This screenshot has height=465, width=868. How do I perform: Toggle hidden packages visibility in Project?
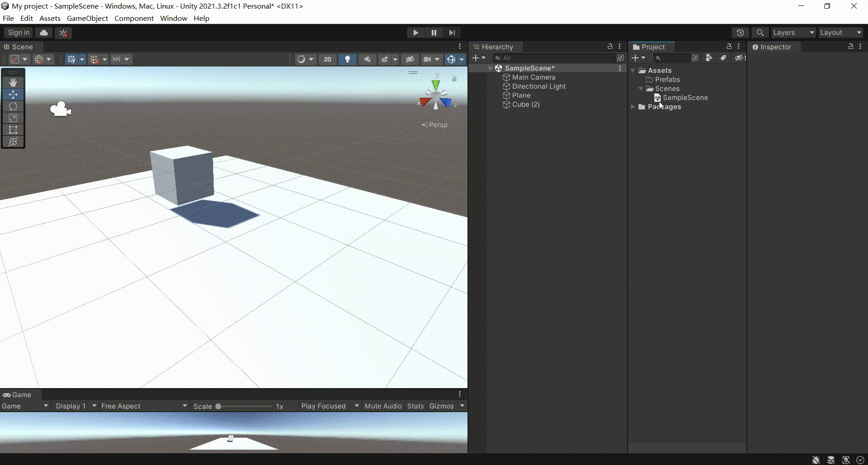coord(740,58)
